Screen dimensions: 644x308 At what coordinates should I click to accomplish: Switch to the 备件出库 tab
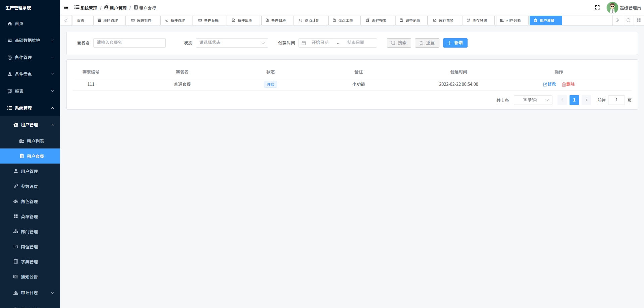tap(244, 20)
